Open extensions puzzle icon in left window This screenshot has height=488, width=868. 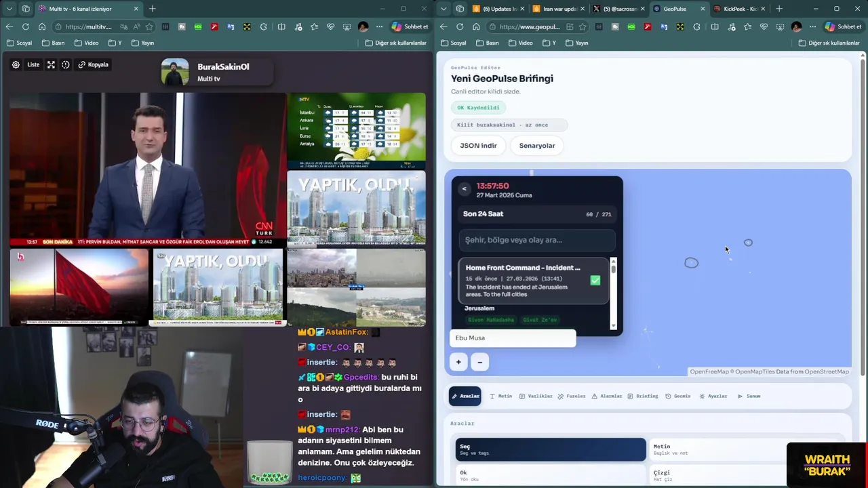click(264, 26)
